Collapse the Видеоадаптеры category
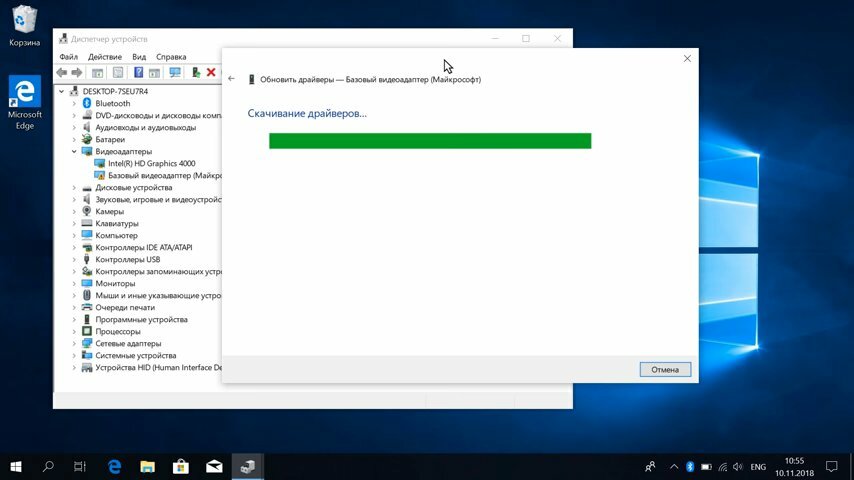854x480 pixels. click(x=74, y=151)
